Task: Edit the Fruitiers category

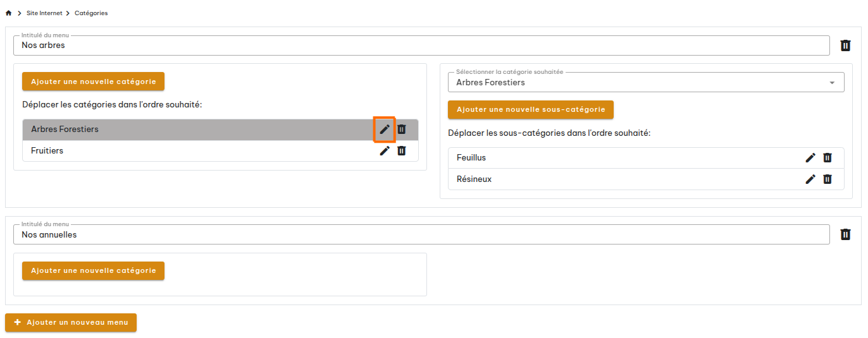Action: [385, 150]
